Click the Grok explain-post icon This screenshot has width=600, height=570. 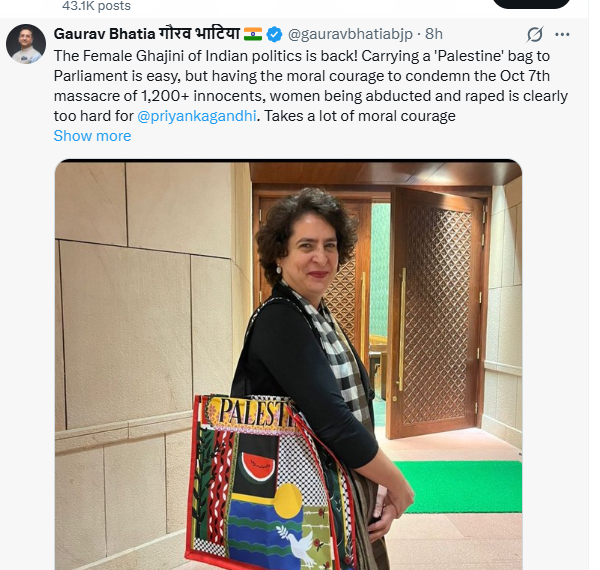pyautogui.click(x=535, y=34)
